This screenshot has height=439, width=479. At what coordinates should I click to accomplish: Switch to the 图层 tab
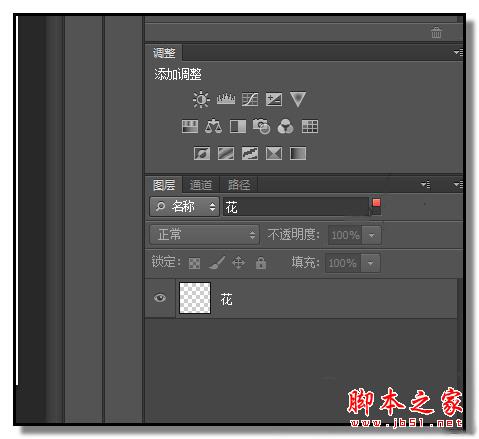coord(164,185)
